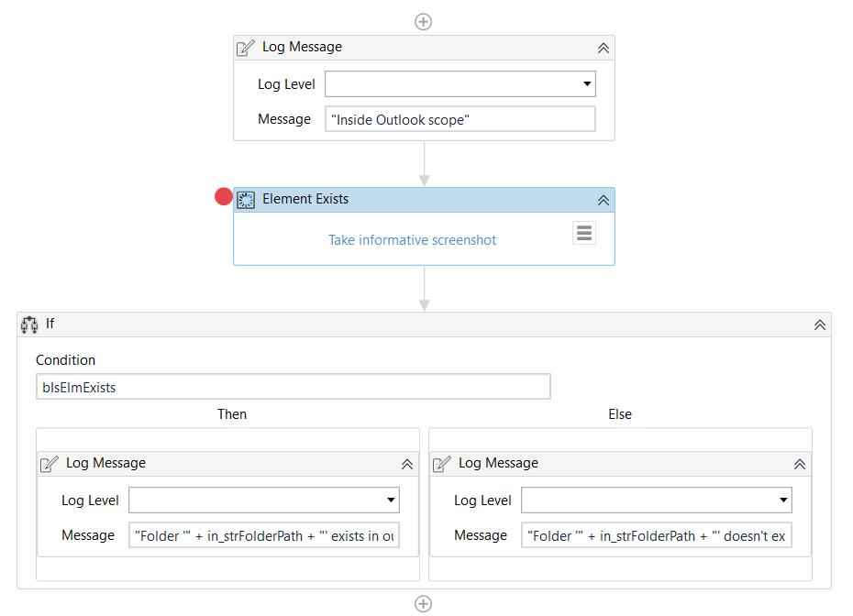Collapse the Then branch Log Message
Viewport: 853px width, 616px height.
[407, 464]
